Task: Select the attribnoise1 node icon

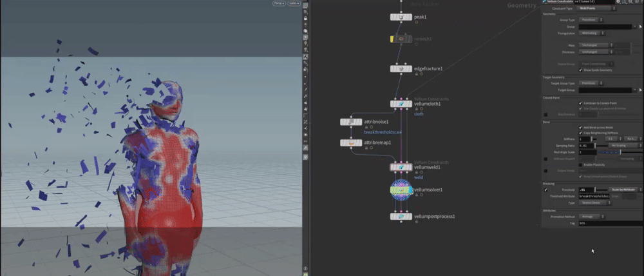Action: pyautogui.click(x=351, y=122)
